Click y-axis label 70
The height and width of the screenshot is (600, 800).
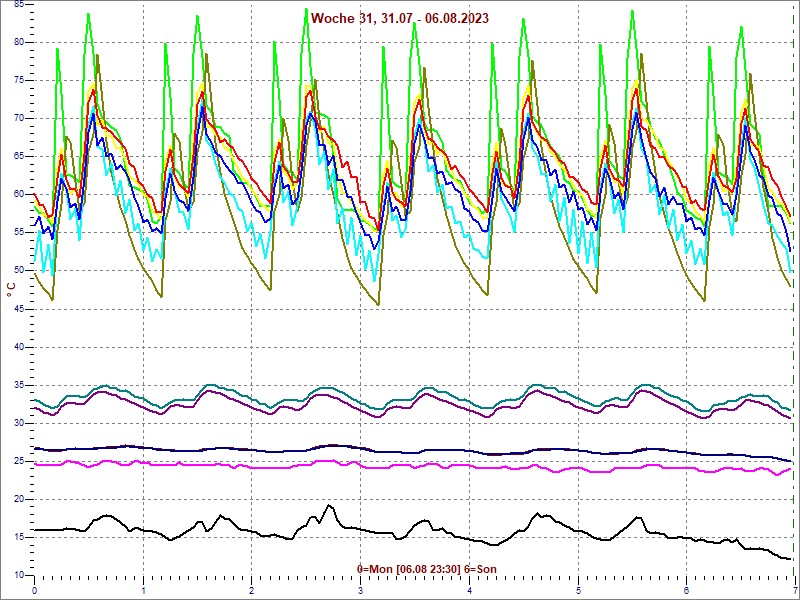19,118
